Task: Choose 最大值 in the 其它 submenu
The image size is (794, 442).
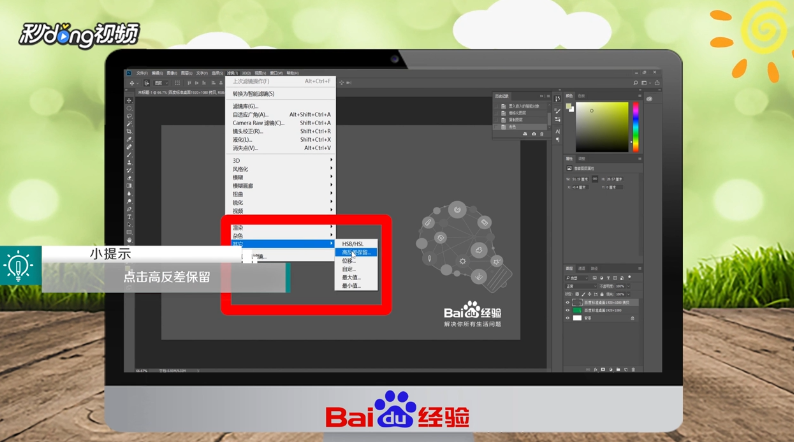Action: pyautogui.click(x=356, y=277)
